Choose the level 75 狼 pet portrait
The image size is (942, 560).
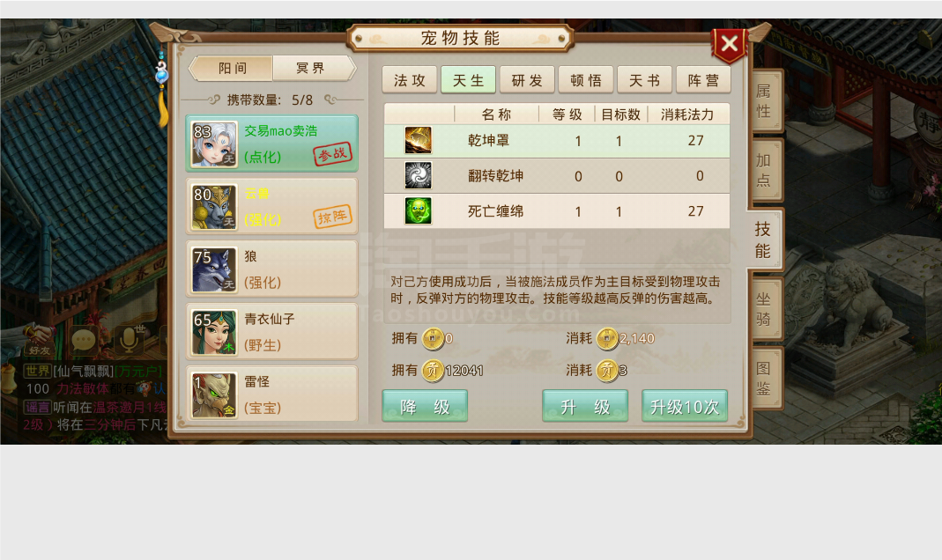point(214,269)
